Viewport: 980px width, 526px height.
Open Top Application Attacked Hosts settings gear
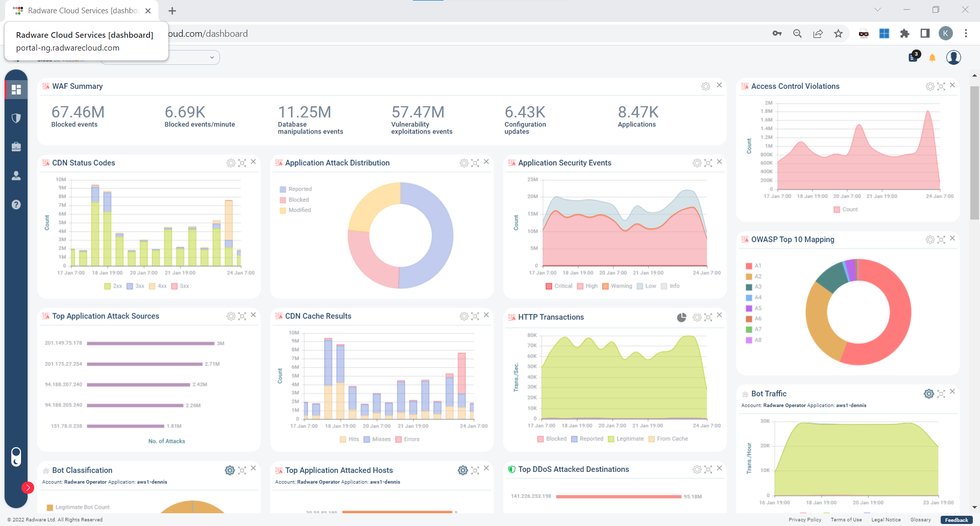tap(463, 470)
